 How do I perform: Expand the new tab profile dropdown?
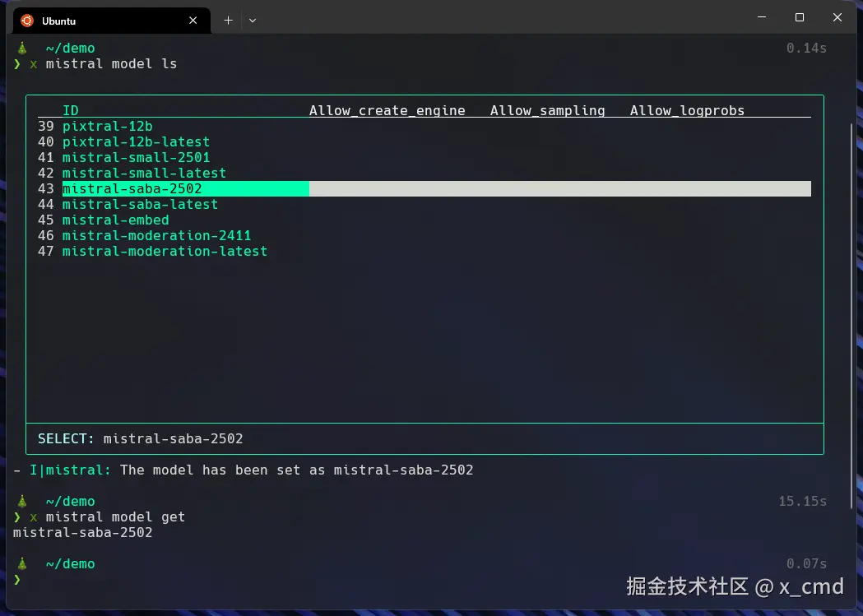(253, 21)
